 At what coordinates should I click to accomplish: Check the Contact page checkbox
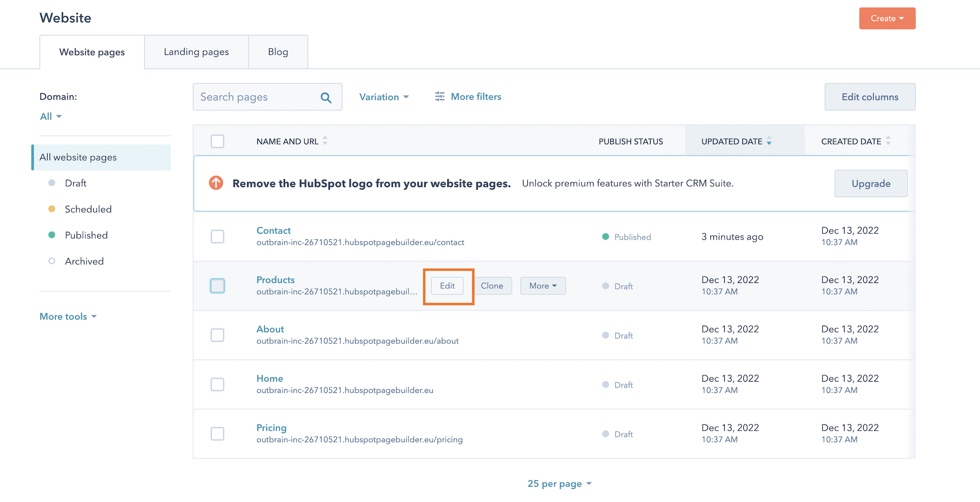(x=217, y=236)
